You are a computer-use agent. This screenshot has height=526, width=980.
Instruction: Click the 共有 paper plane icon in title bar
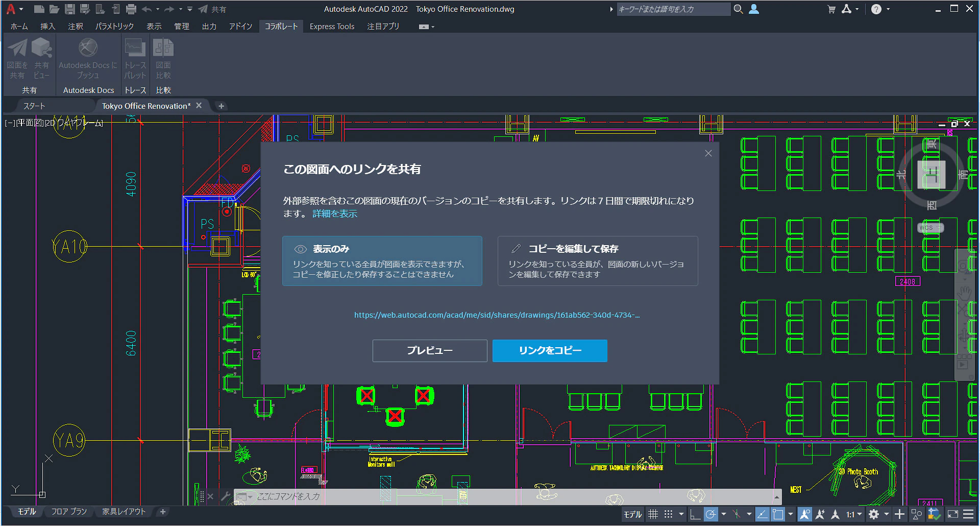[203, 9]
